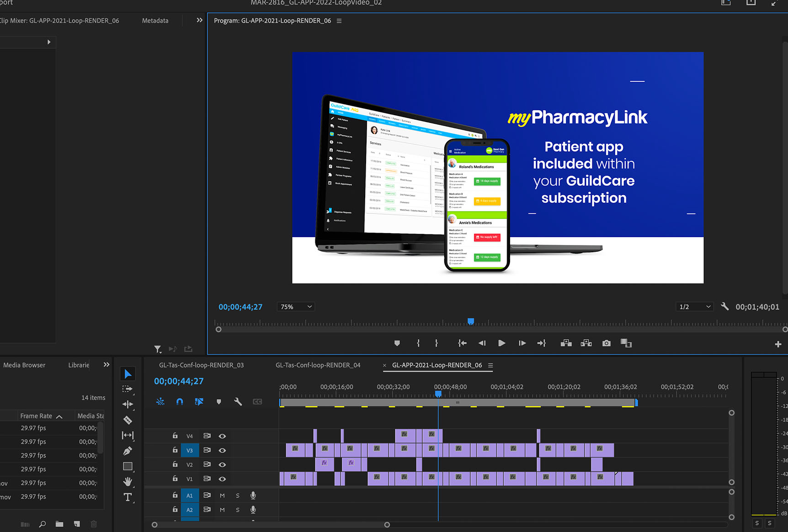The image size is (788, 532).
Task: Toggle V3 track output eye
Action: (x=223, y=450)
